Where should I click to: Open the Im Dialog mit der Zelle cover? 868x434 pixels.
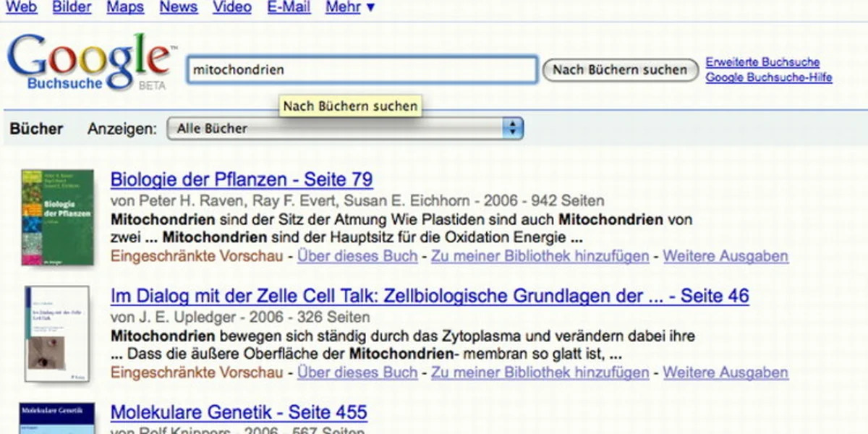coord(57,333)
